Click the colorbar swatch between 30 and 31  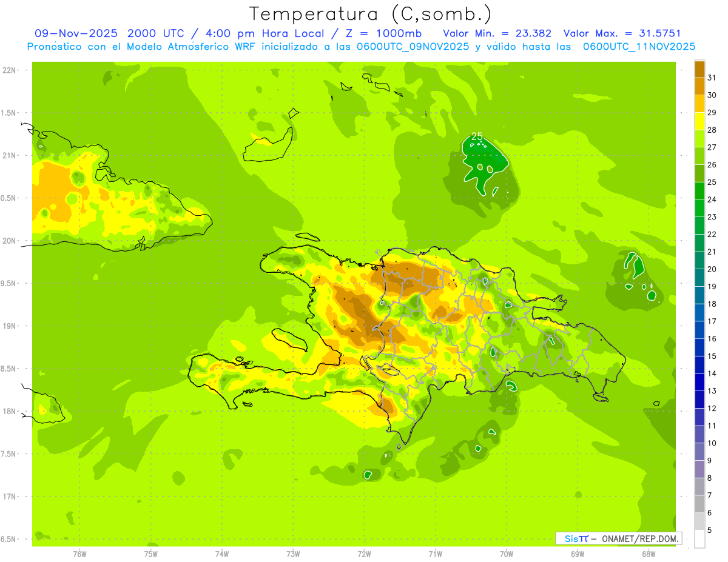pos(699,87)
